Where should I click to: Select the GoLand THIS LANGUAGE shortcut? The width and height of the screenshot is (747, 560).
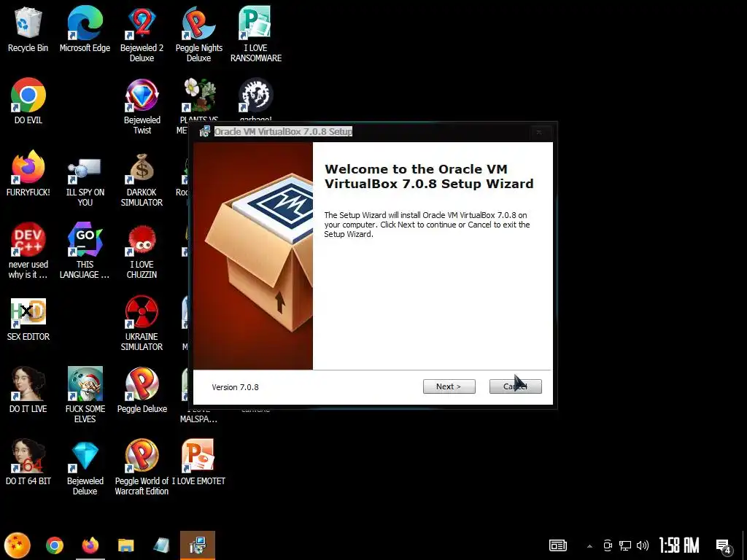pyautogui.click(x=85, y=251)
